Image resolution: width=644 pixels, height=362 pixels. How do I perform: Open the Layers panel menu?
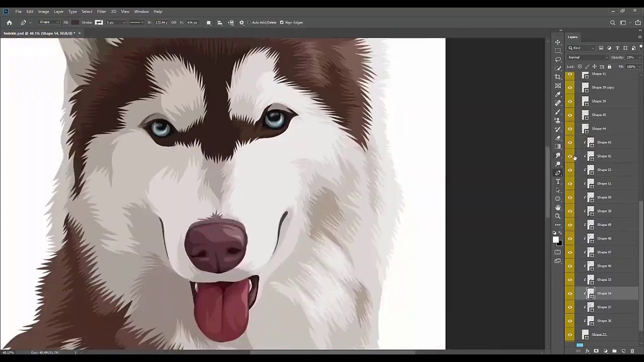point(639,37)
